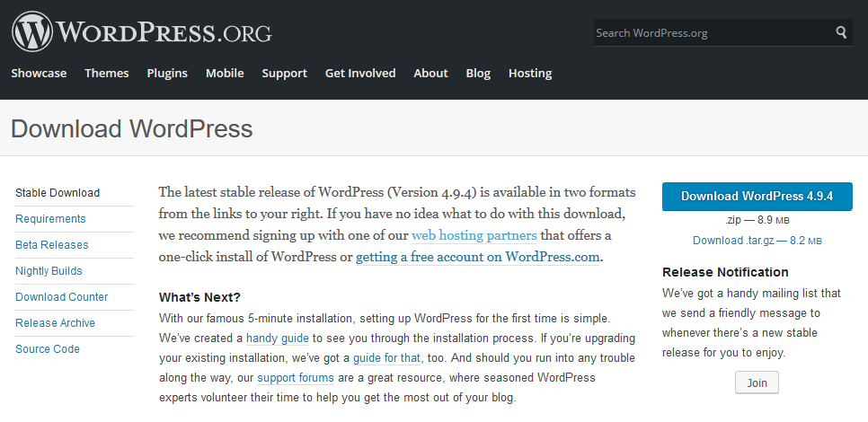
Task: Open Requirements in the sidebar
Action: [50, 219]
